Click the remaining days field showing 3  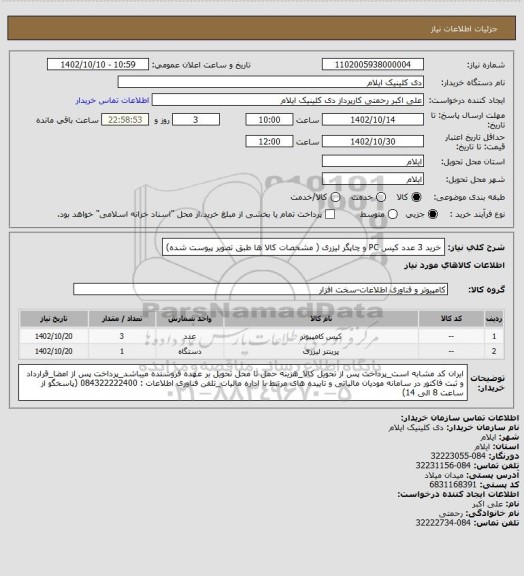[196, 120]
